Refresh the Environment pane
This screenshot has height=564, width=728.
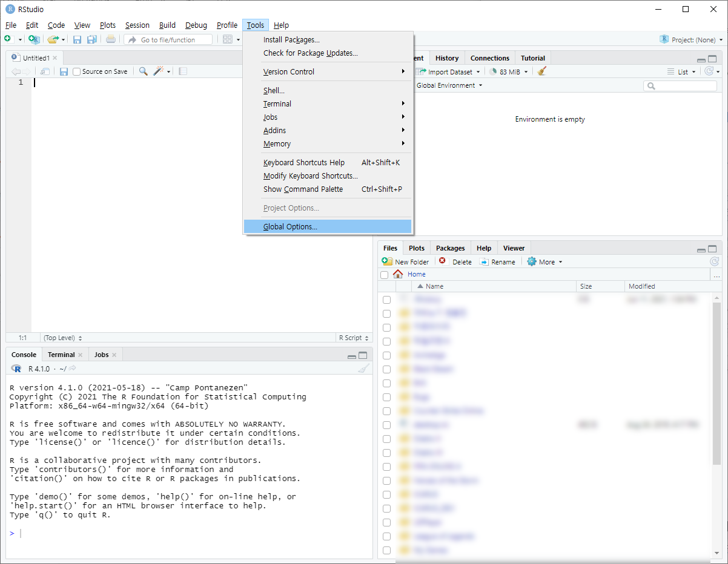click(709, 71)
